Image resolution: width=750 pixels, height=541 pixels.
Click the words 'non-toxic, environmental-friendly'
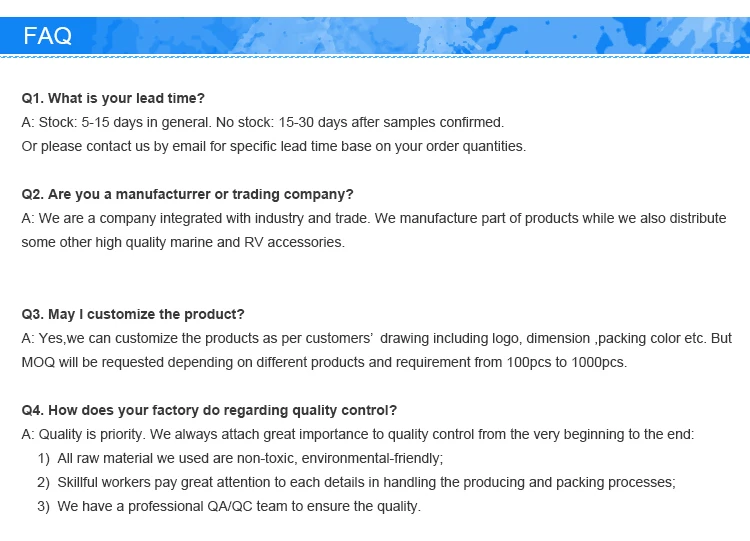pos(372,458)
